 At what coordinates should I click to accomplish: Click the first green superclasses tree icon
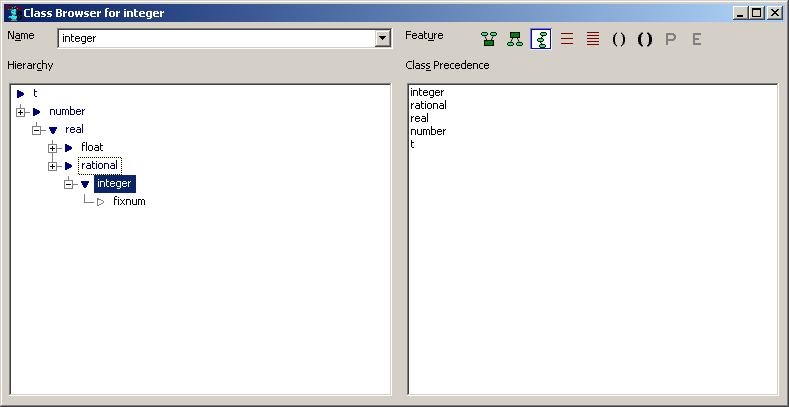pyautogui.click(x=488, y=39)
